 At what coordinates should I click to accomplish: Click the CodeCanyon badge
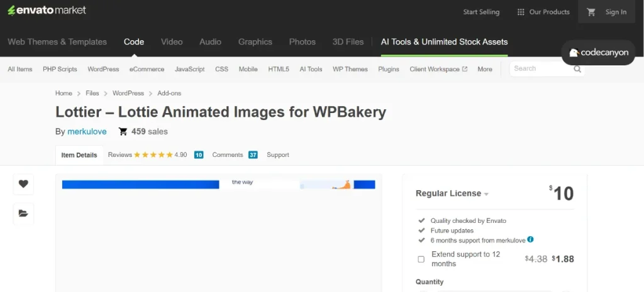[599, 53]
